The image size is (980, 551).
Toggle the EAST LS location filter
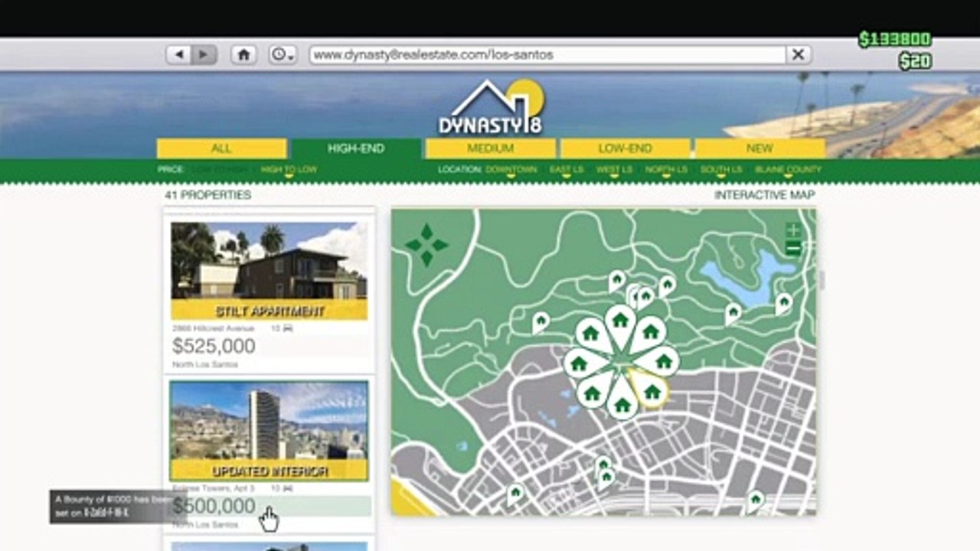(x=567, y=169)
